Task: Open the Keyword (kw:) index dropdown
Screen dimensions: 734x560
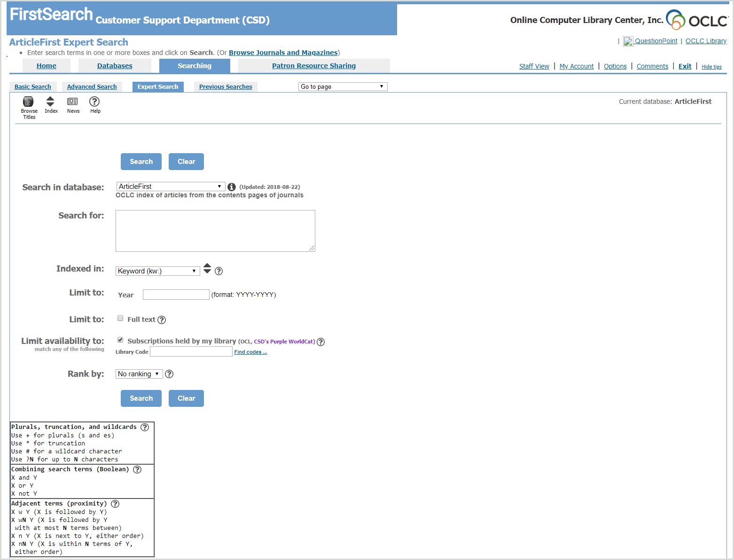Action: [157, 271]
